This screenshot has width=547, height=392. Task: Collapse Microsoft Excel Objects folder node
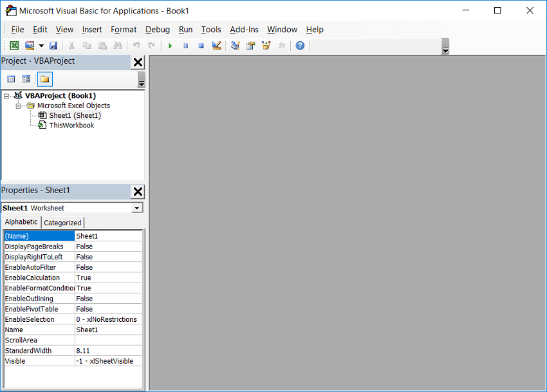(x=18, y=106)
